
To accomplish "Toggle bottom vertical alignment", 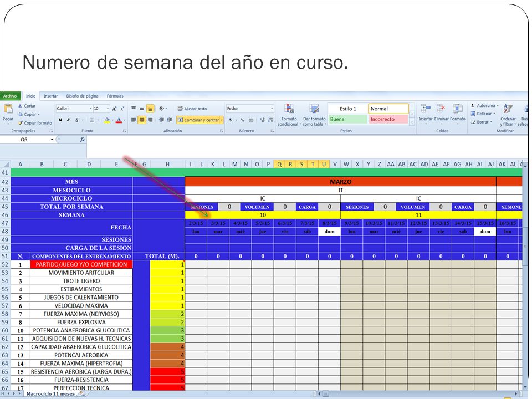I will [x=150, y=109].
